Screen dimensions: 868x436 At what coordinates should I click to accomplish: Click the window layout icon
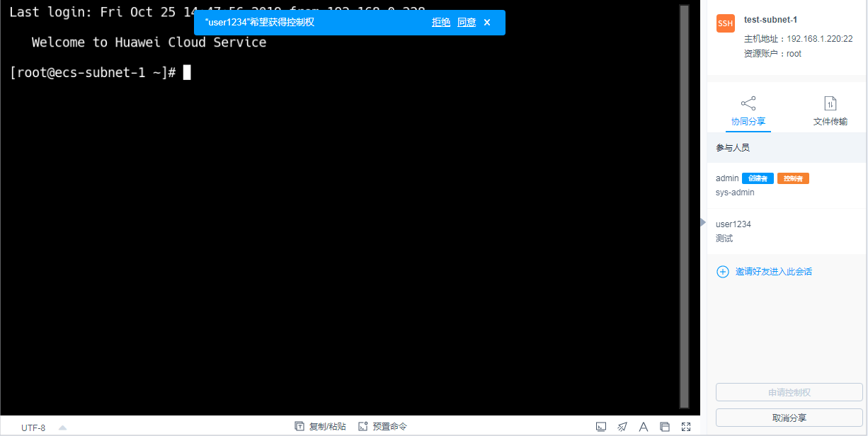coord(665,427)
